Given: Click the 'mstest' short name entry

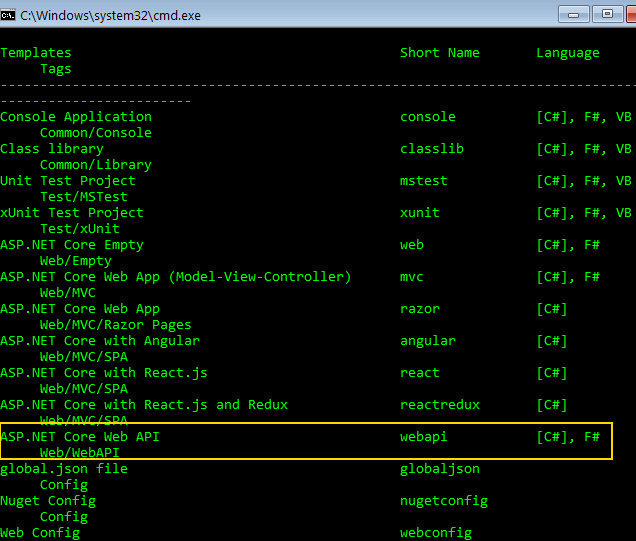Looking at the screenshot, I should 424,181.
